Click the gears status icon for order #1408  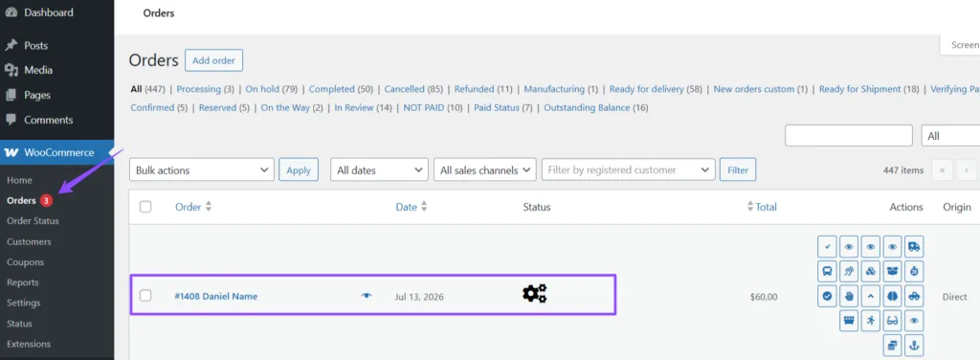(x=534, y=293)
